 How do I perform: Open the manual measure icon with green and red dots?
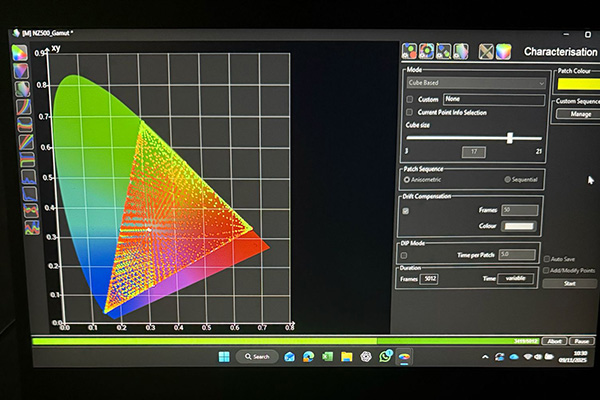pyautogui.click(x=409, y=51)
